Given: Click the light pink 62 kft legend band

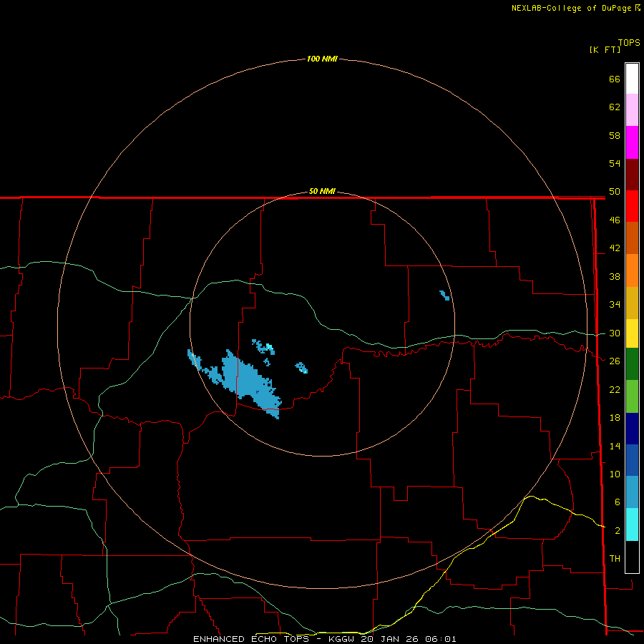Looking at the screenshot, I should coord(632,109).
